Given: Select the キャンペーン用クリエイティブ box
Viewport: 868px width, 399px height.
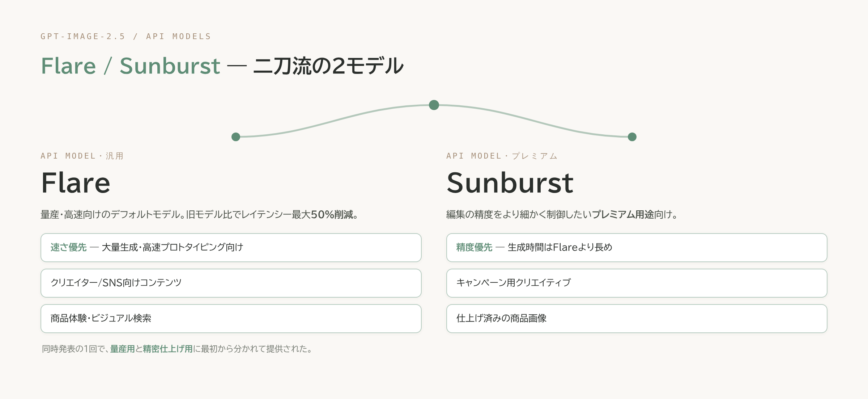Looking at the screenshot, I should [637, 283].
